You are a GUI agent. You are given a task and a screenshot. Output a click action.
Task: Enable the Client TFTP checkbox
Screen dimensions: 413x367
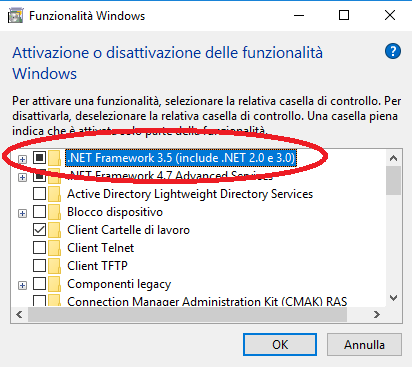point(39,266)
